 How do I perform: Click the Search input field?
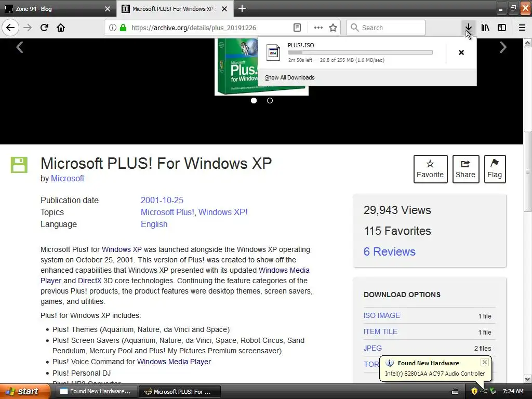pyautogui.click(x=386, y=28)
